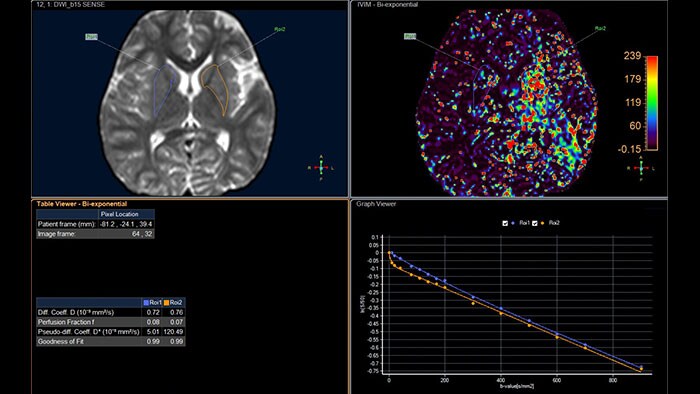Select the Table Viewer - Bi-exponential title
This screenshot has width=700, height=394.
82,204
